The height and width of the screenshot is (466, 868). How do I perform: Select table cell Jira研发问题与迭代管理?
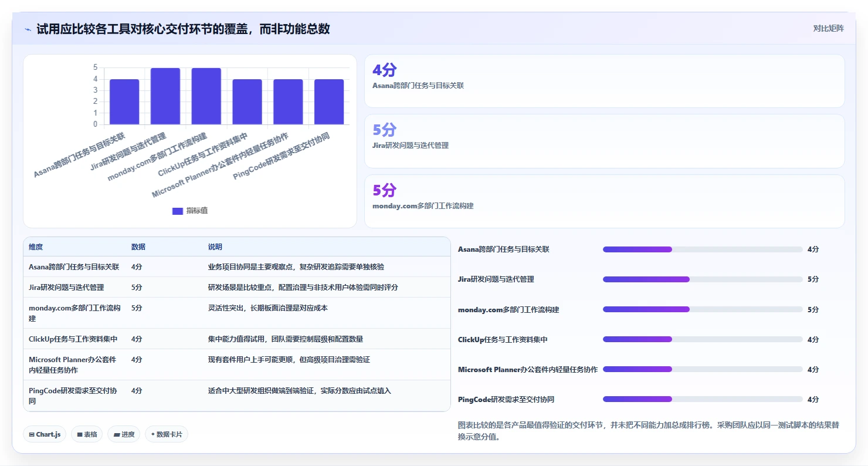tap(66, 288)
